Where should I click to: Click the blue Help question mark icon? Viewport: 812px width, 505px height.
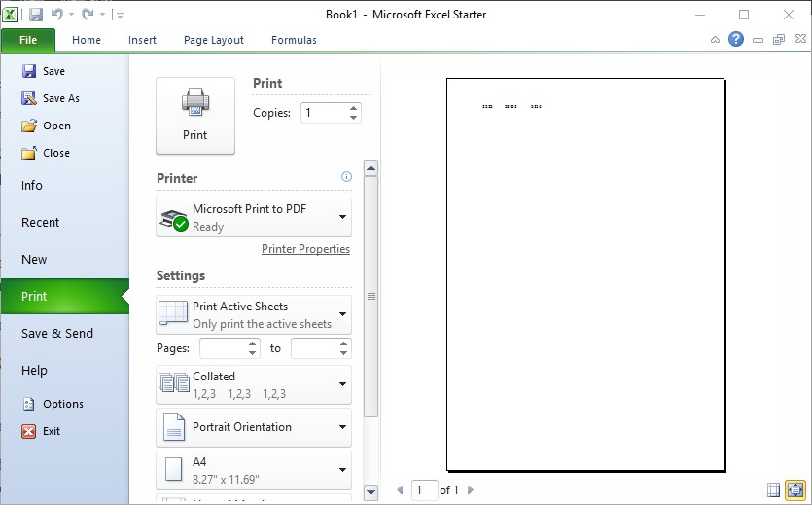tap(736, 40)
